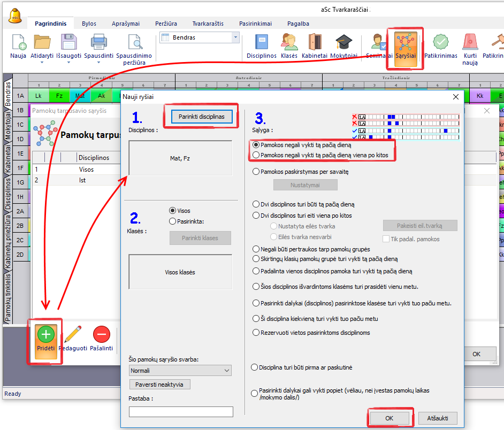Select the Pasirinkta classes radio button
504x430 pixels.
173,221
